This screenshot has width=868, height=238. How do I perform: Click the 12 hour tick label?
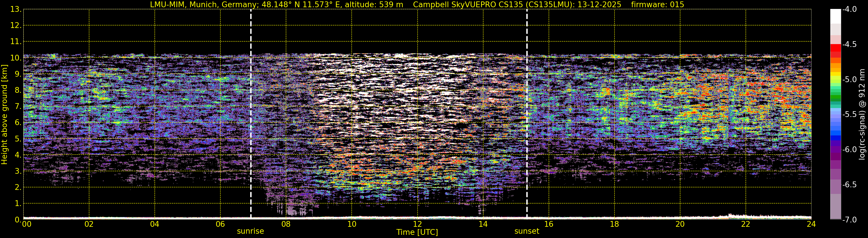417,224
